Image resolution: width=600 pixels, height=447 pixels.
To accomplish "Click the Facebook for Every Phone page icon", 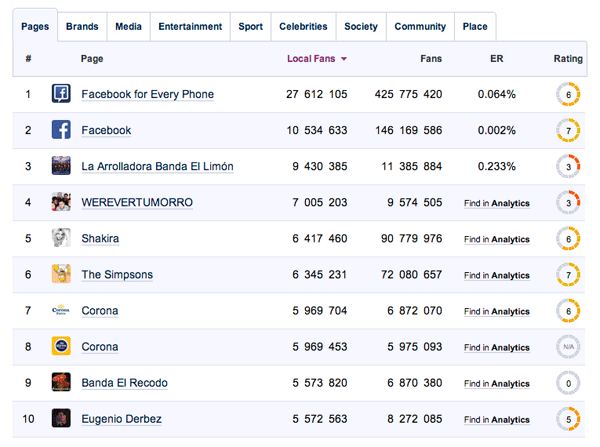I will click(x=61, y=95).
